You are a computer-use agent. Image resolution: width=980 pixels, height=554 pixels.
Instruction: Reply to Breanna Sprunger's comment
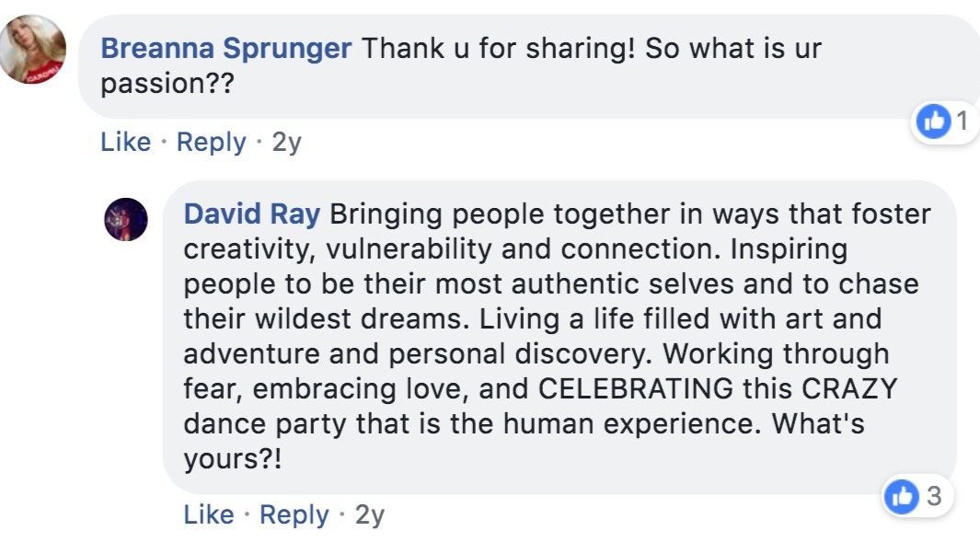point(212,143)
